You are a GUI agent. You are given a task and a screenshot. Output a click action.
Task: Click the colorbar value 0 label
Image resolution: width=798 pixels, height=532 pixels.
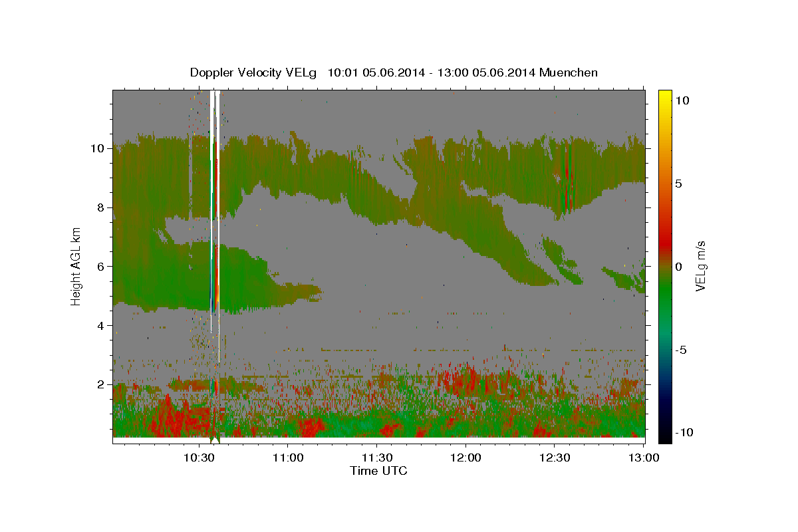coord(678,267)
